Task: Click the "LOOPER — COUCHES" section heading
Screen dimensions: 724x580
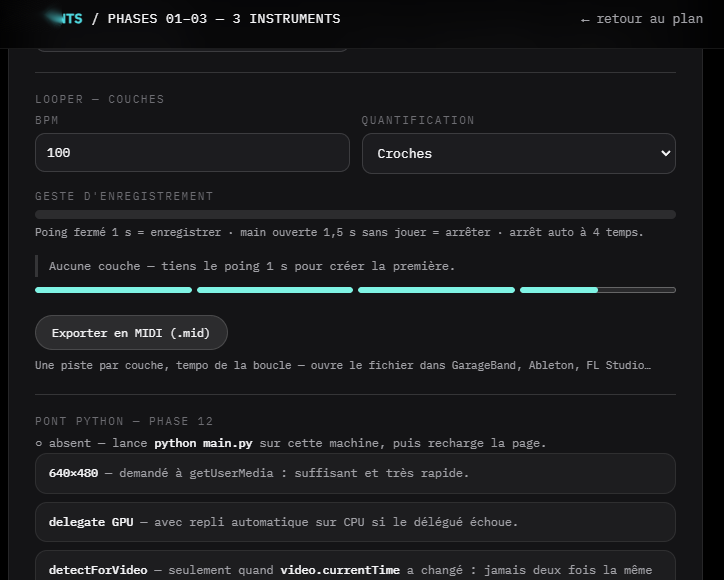Action: pyautogui.click(x=100, y=99)
